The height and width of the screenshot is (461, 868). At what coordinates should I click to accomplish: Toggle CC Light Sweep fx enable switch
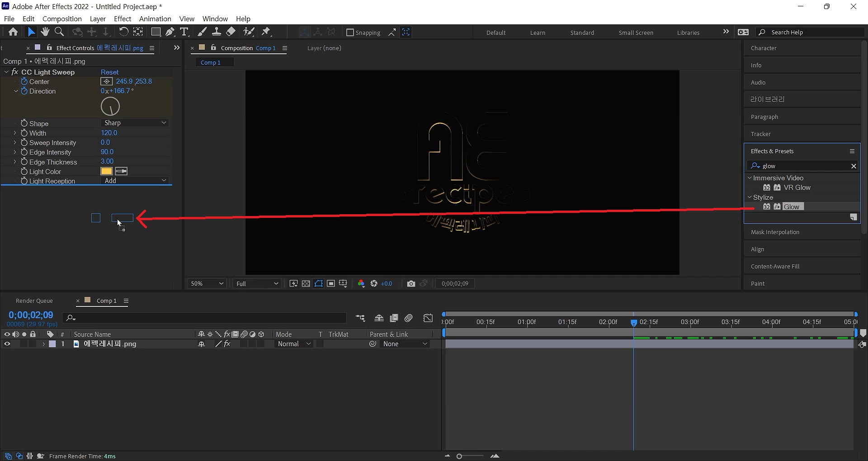(15, 72)
